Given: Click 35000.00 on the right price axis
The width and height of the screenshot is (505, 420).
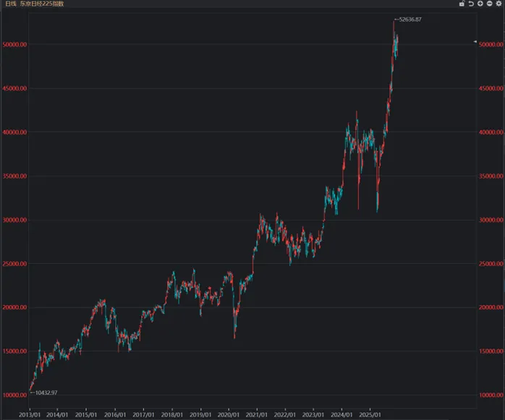Looking at the screenshot, I should [491, 176].
